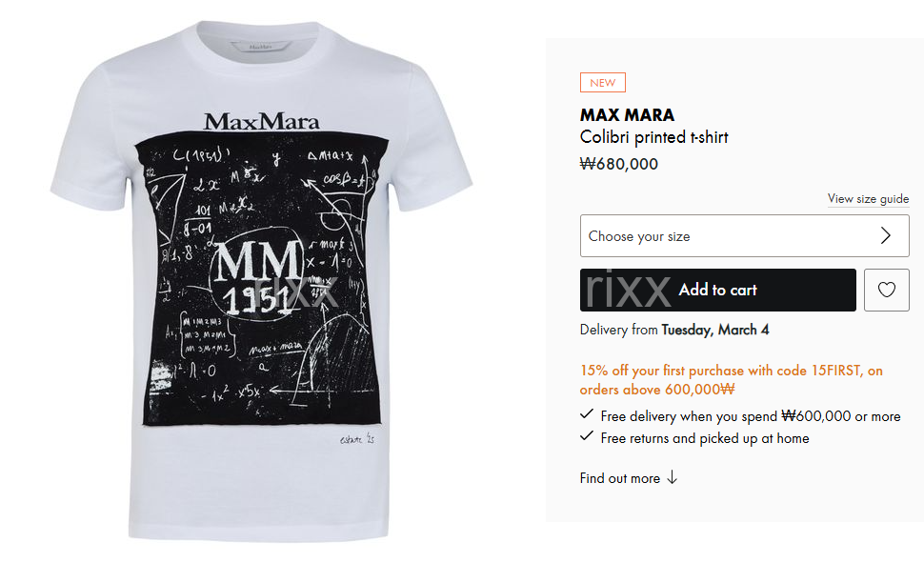Viewport: 924px width, 563px height.
Task: Click the MaxMara logo printed on shirt
Action: 262,121
